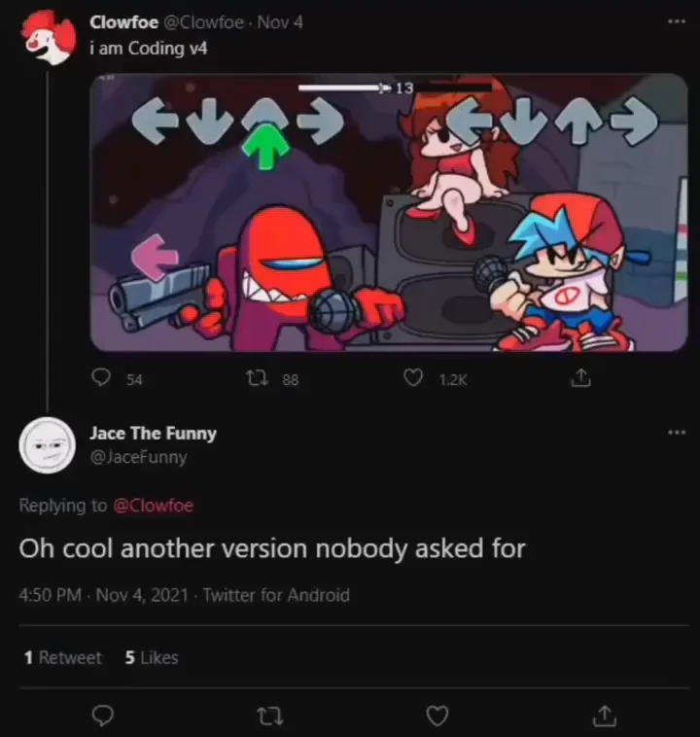Share Clowfoe's tweet via share icon
Image resolution: width=700 pixels, height=737 pixels.
[580, 378]
